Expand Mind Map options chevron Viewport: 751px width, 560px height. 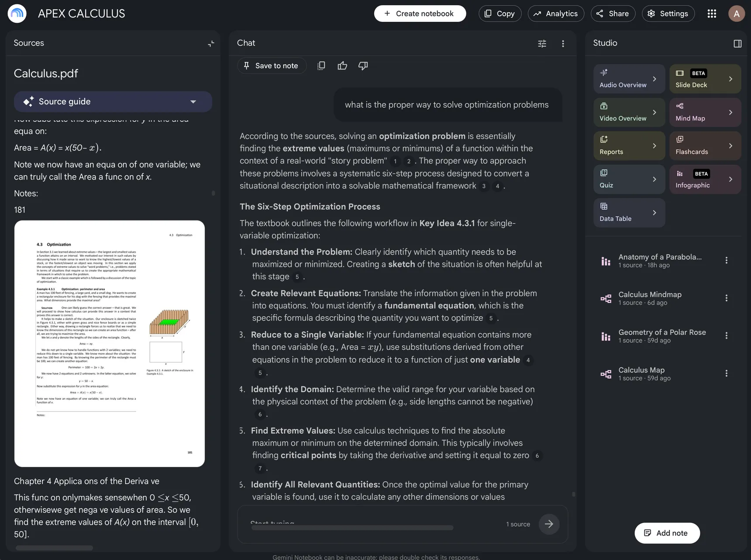tap(730, 112)
